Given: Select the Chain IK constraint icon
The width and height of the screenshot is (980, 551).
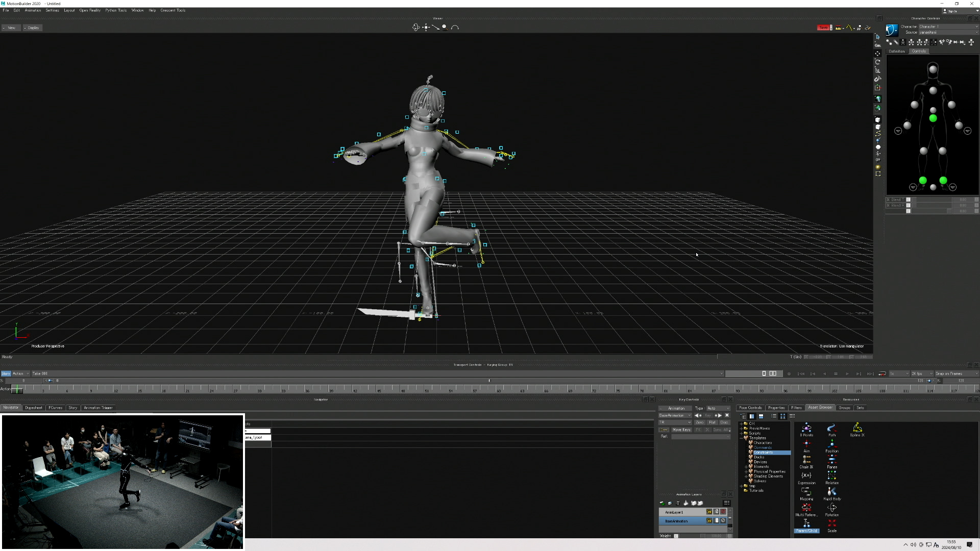Looking at the screenshot, I should [x=806, y=459].
